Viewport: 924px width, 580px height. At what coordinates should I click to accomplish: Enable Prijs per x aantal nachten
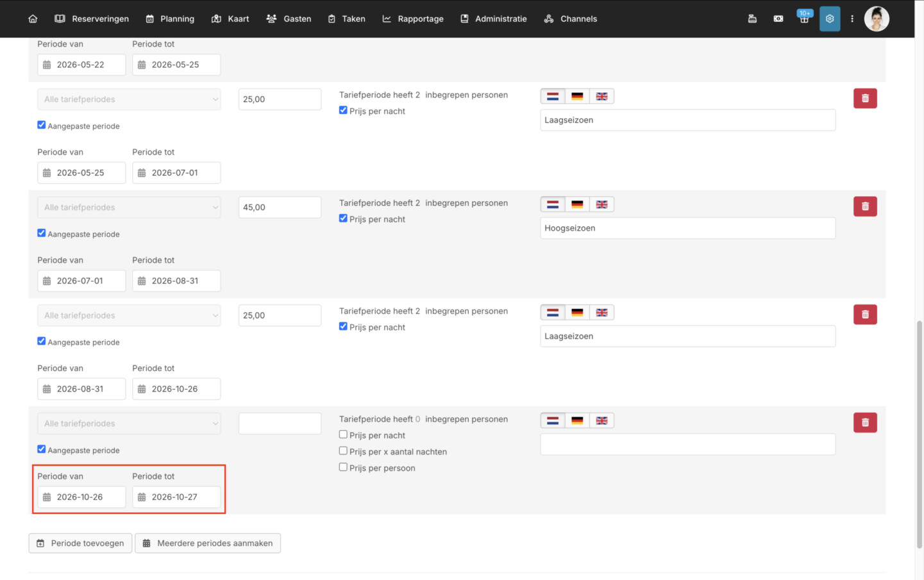[x=343, y=451]
